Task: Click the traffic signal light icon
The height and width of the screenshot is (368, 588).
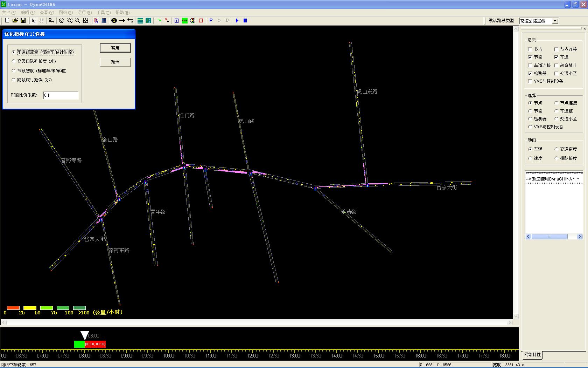Action: (192, 21)
